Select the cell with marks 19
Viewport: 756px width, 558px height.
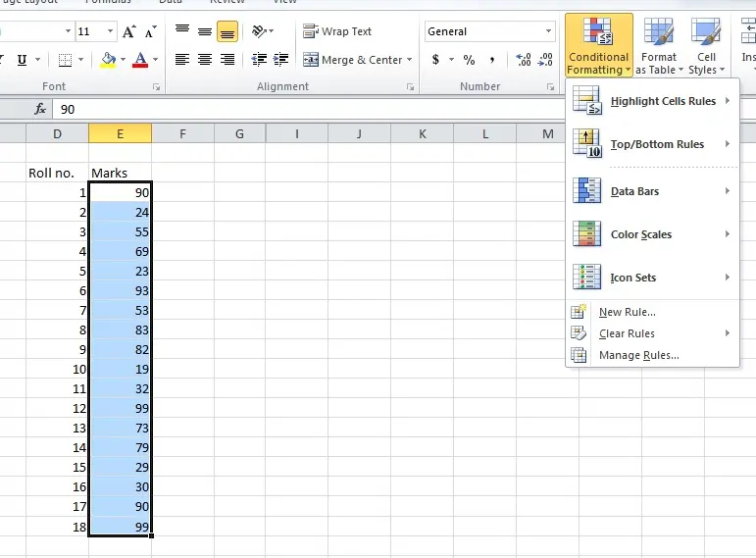pos(120,370)
